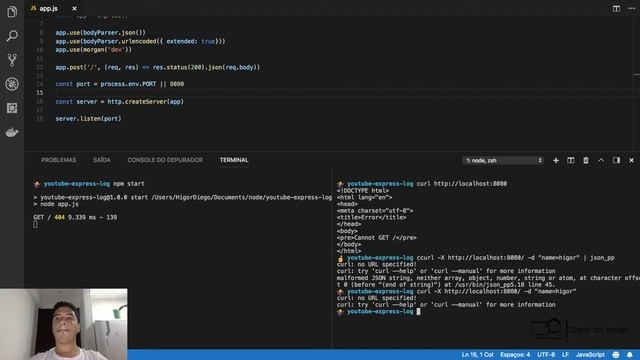Open the feedback smiley icon

coord(616,355)
